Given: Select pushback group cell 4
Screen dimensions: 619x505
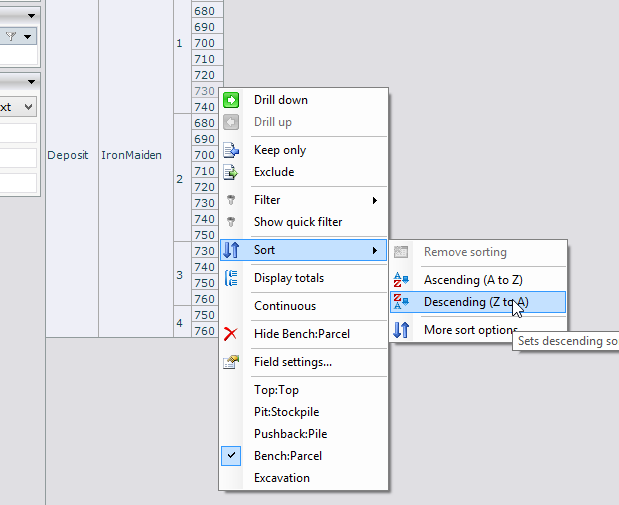Looking at the screenshot, I should click(182, 322).
